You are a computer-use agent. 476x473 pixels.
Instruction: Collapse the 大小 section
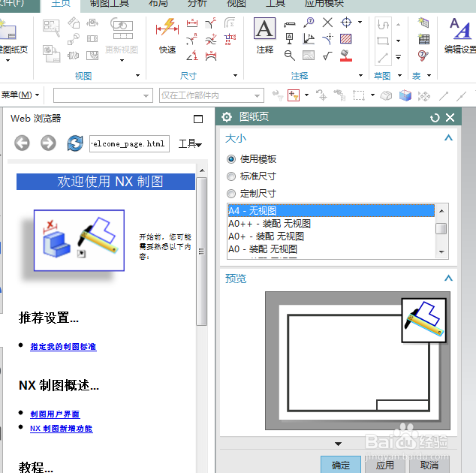(x=448, y=138)
